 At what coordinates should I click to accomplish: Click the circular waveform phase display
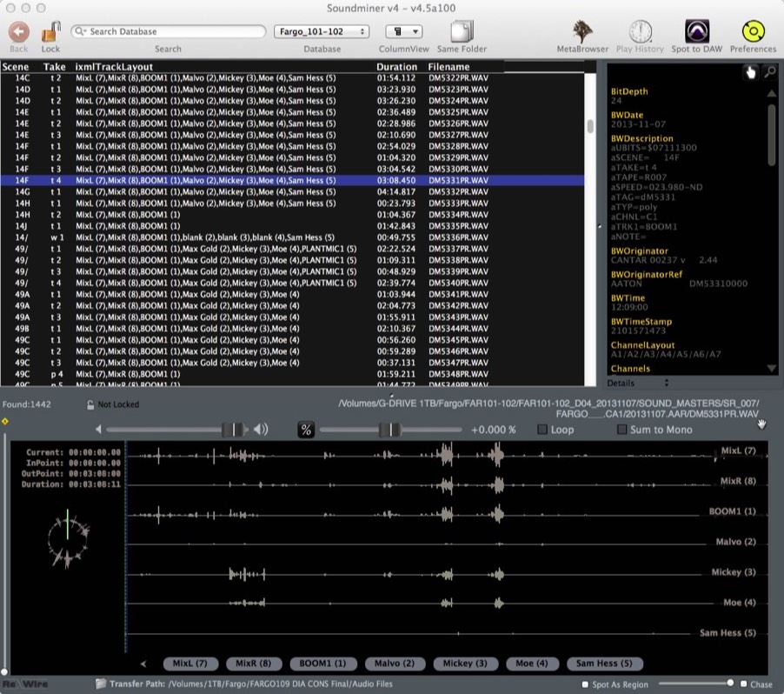pos(69,539)
